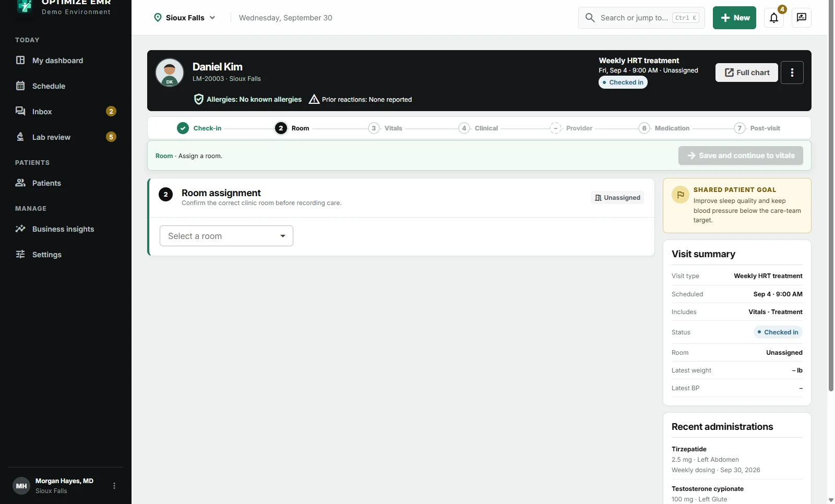Click Testosterone cypionate administration entry

pos(737,494)
